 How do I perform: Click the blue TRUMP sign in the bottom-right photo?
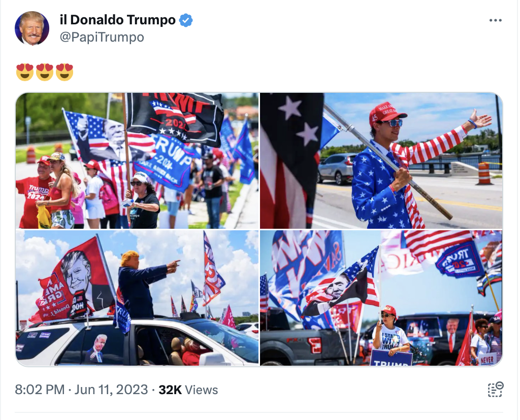coord(391,358)
